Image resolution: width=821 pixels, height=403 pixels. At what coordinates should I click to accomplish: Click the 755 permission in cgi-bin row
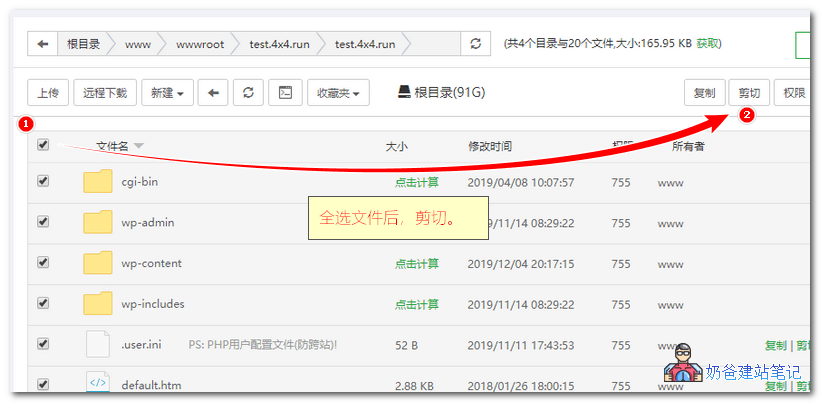(620, 183)
